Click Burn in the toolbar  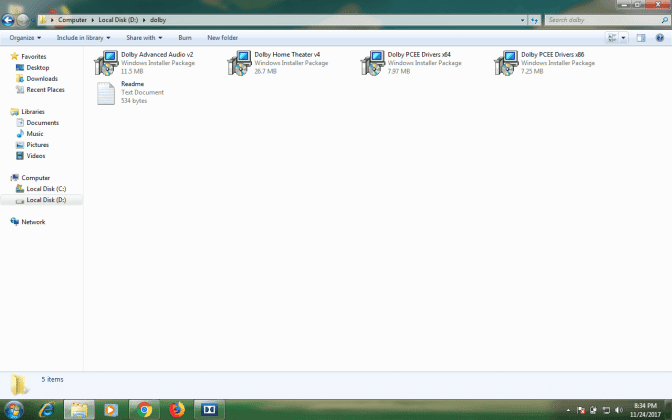click(x=185, y=38)
